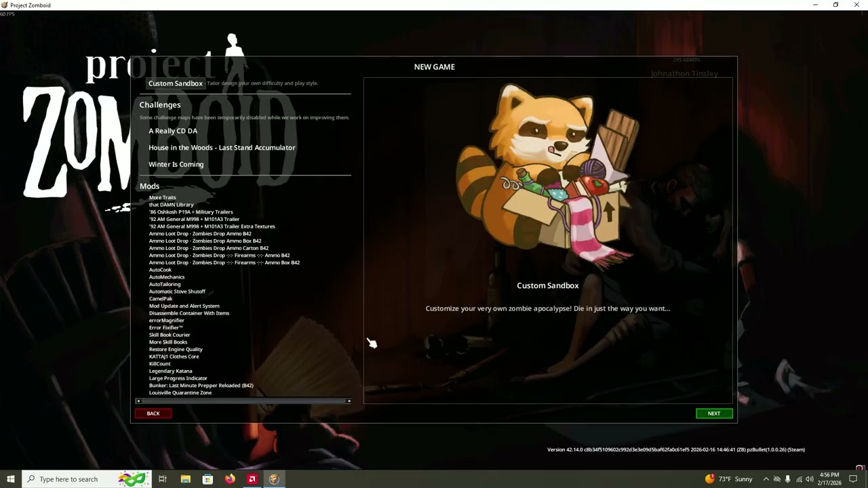The height and width of the screenshot is (488, 868).
Task: Select the Restore Engine Quality entry
Action: coord(176,349)
